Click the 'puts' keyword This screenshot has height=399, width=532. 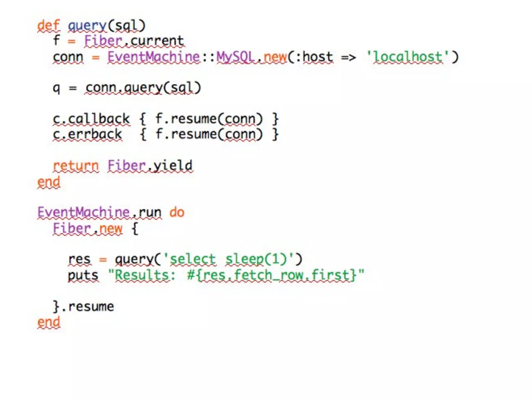[x=83, y=275]
